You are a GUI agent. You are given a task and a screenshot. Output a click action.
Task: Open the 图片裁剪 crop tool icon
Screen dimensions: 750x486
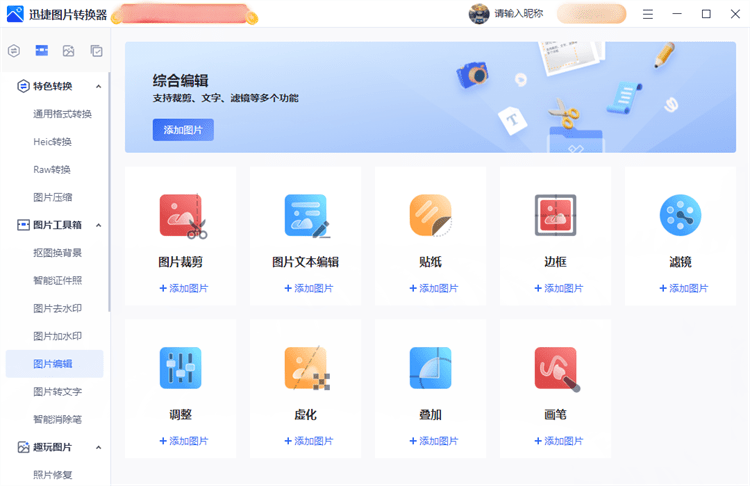181,215
